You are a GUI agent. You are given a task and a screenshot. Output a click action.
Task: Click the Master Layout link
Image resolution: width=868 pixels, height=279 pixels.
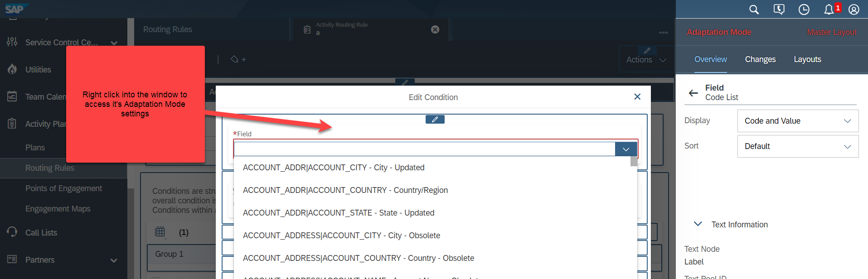pyautogui.click(x=832, y=32)
